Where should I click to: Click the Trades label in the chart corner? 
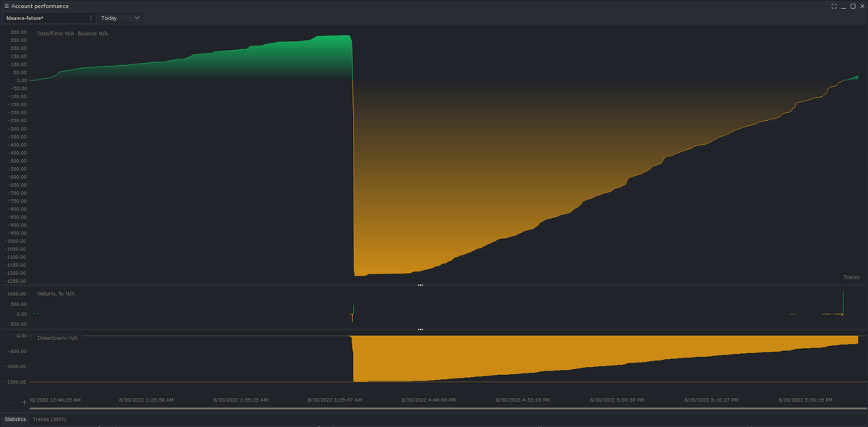tap(851, 277)
